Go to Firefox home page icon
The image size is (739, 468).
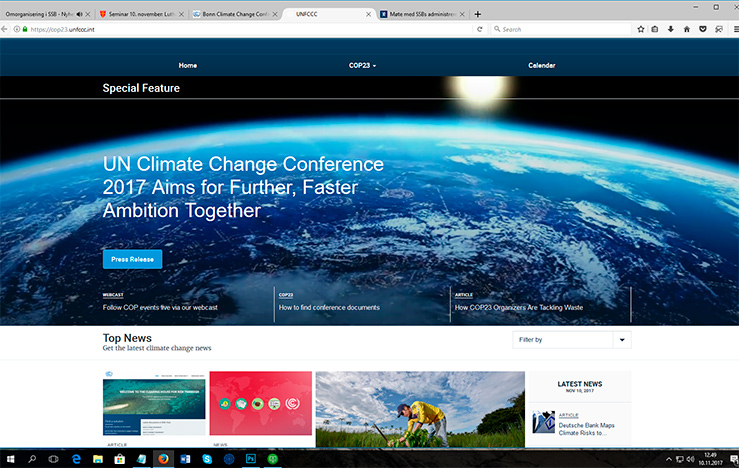coord(687,29)
